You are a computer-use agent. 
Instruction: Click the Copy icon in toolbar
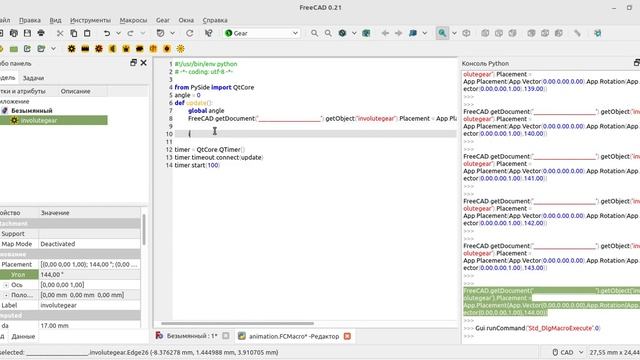click(x=73, y=33)
